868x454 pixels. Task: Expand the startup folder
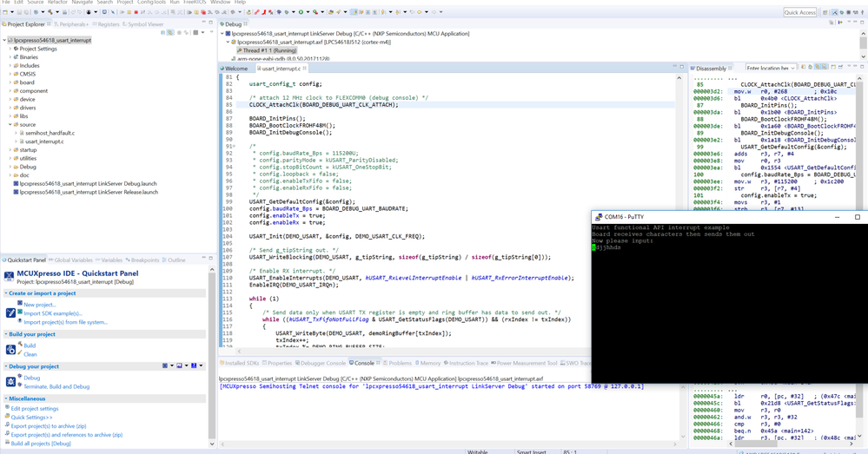(10, 150)
